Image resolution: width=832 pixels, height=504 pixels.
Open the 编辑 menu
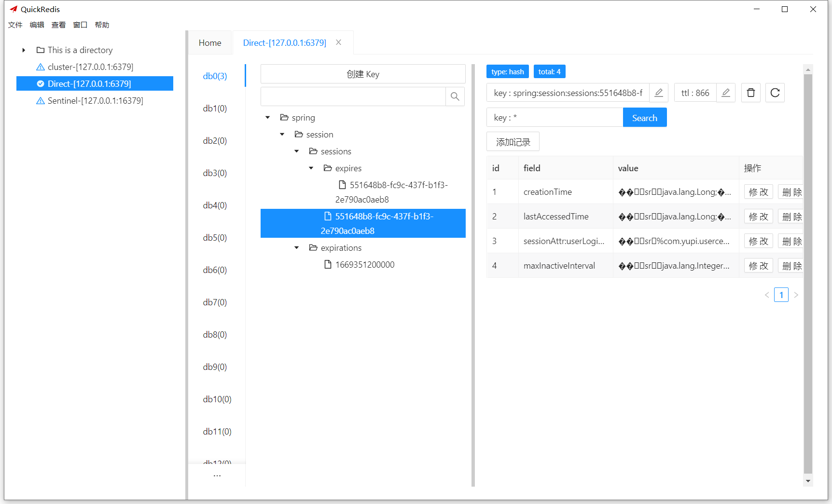pos(37,25)
